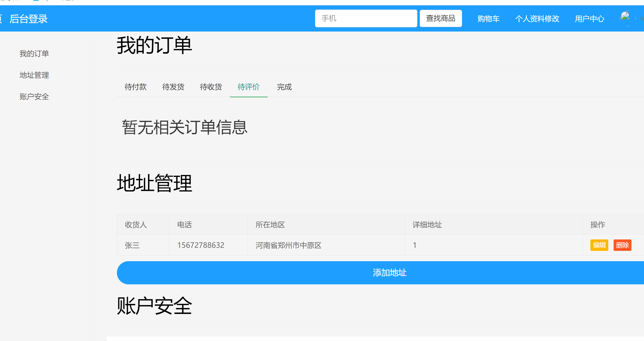Edit 张三's address via 编辑 button

tap(599, 245)
